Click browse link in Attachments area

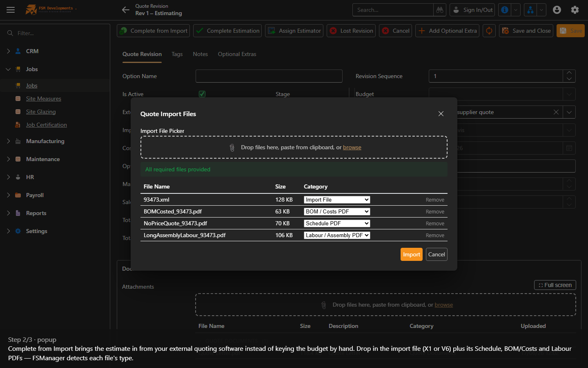(x=444, y=305)
